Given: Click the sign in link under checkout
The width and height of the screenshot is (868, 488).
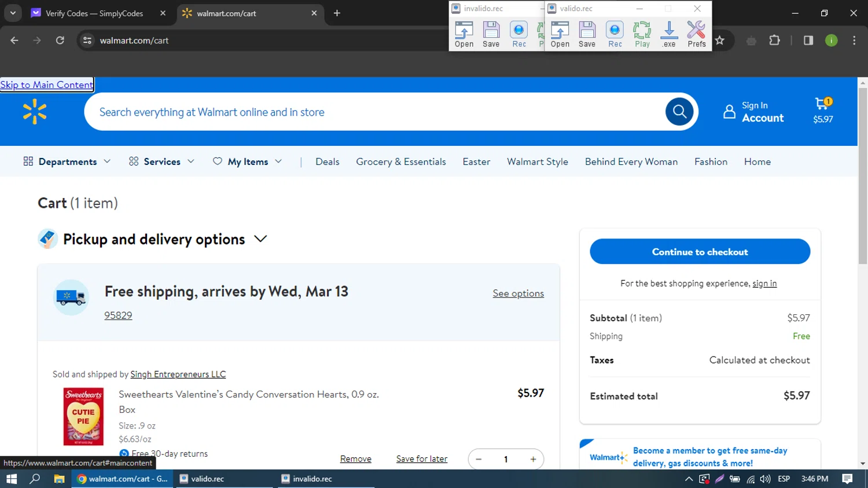Looking at the screenshot, I should pyautogui.click(x=764, y=283).
